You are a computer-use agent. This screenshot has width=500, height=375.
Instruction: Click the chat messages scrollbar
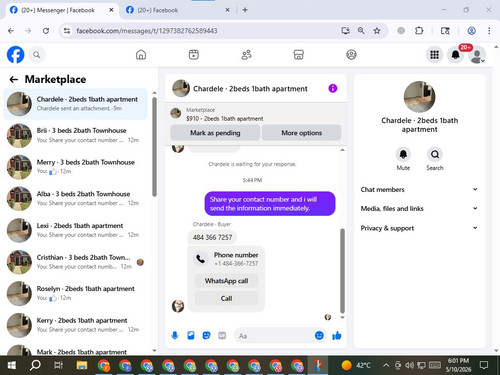(342, 271)
